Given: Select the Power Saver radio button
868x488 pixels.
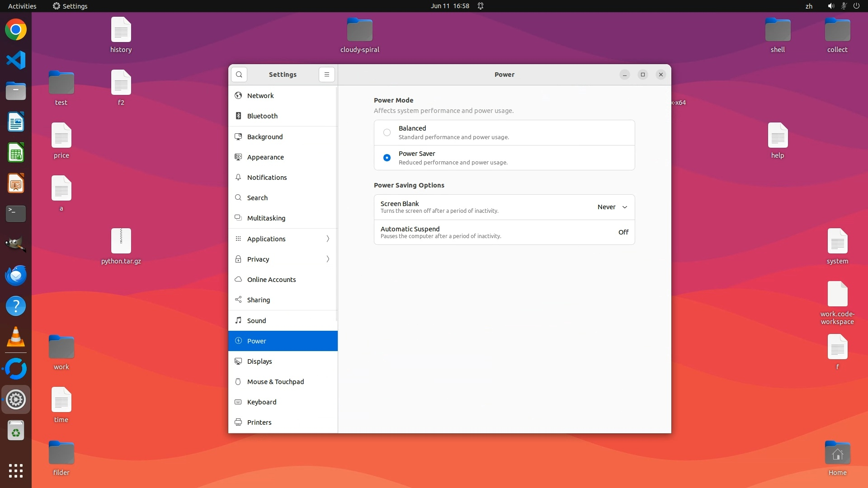Looking at the screenshot, I should pyautogui.click(x=387, y=158).
